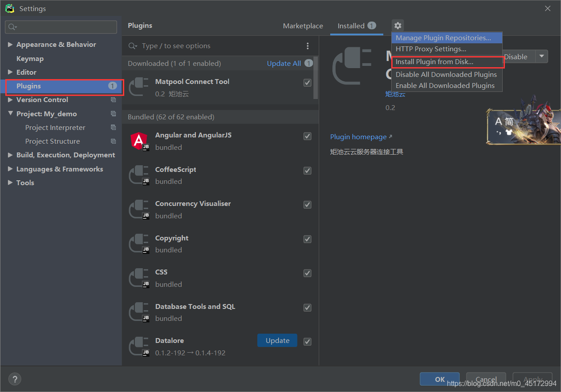Expand the Appearance & Behavior section
Image resolution: width=561 pixels, height=392 pixels.
point(10,45)
